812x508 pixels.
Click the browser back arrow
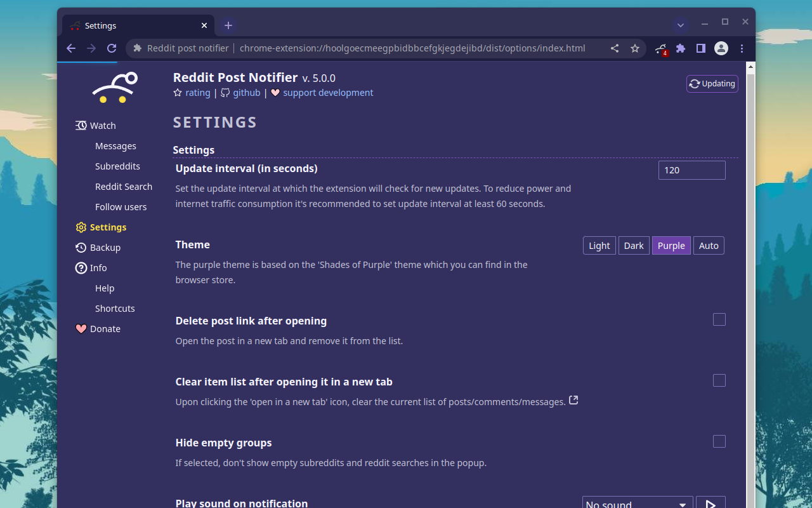pos(71,48)
